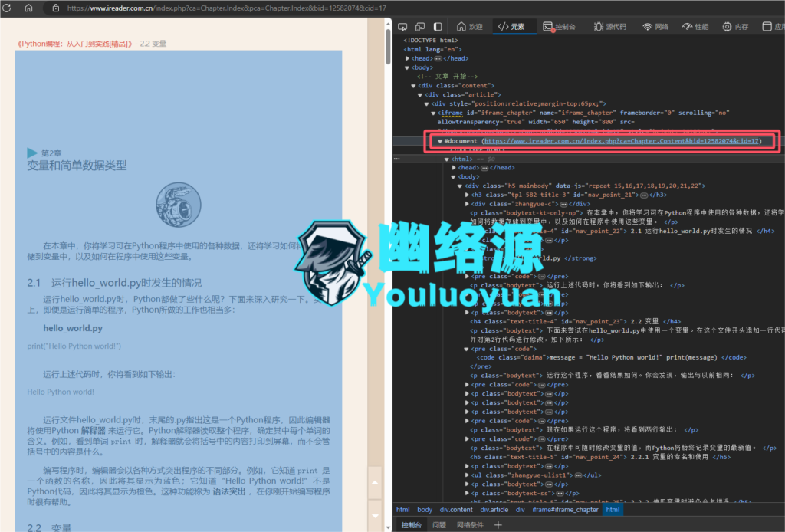
Task: Go to the browser home page icon
Action: click(x=28, y=8)
